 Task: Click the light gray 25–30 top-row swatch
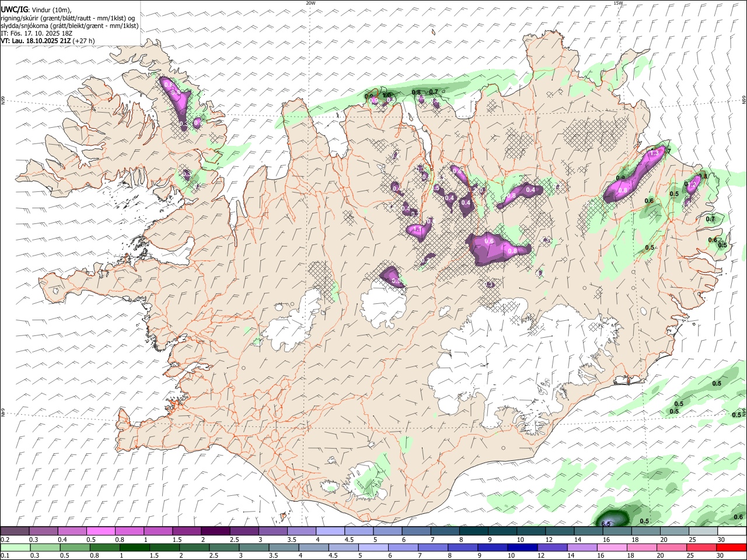(x=703, y=531)
